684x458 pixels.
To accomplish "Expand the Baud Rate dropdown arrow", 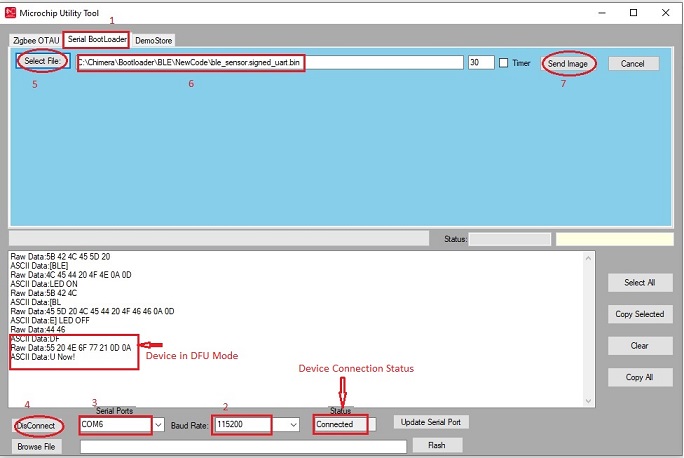I will 294,424.
